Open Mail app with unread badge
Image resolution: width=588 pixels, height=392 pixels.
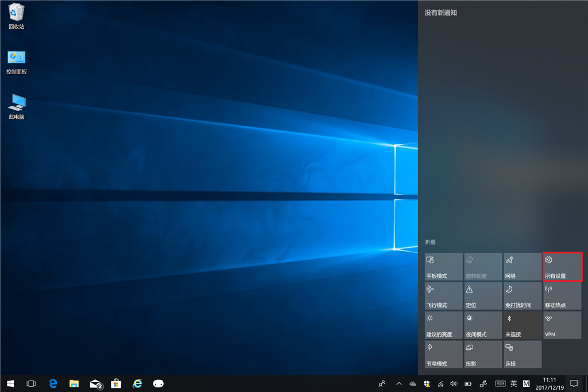pos(95,383)
